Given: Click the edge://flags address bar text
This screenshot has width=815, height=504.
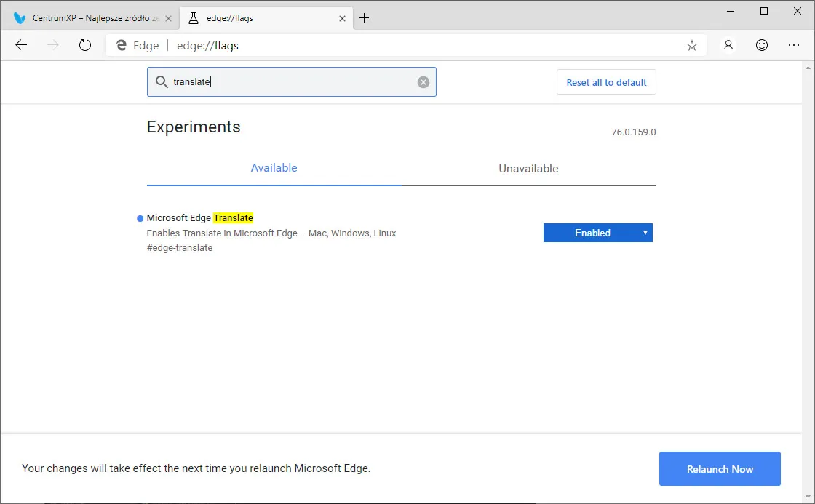Looking at the screenshot, I should pyautogui.click(x=207, y=46).
